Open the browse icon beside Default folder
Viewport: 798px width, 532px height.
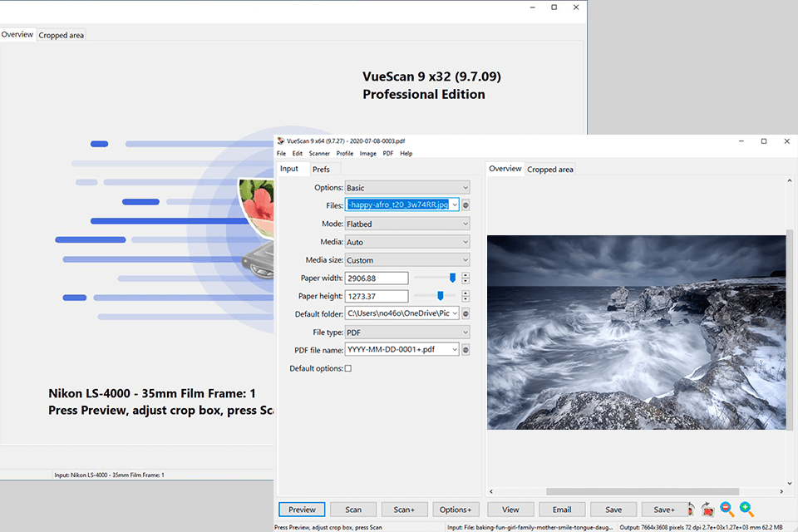[x=464, y=313]
